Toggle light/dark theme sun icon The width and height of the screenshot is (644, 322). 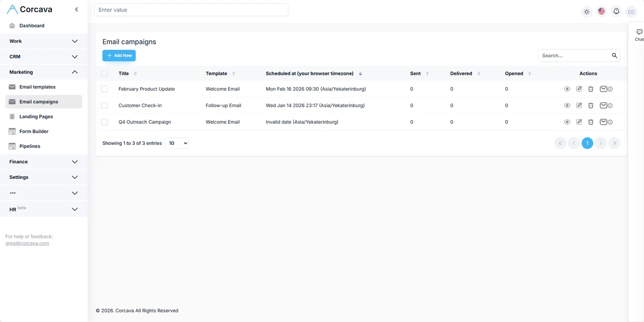tap(587, 12)
